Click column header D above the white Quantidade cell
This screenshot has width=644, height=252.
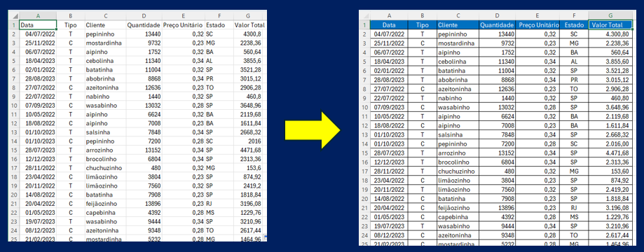point(144,16)
